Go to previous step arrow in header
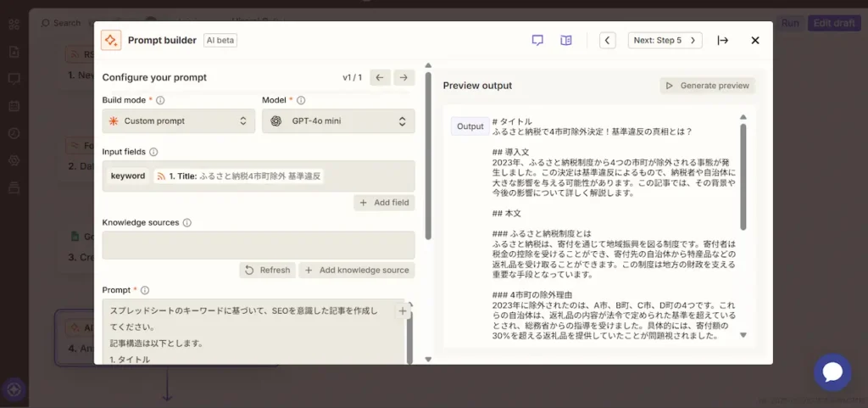The width and height of the screenshot is (868, 408). (x=607, y=40)
